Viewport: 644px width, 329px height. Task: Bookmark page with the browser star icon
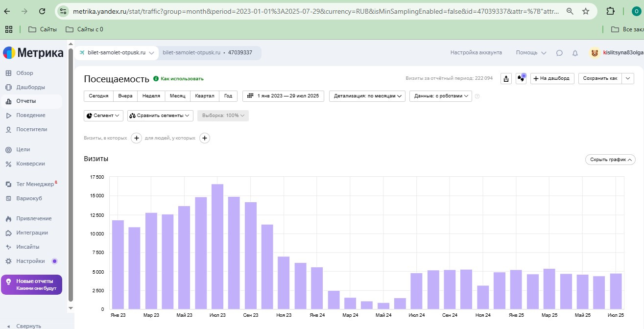point(586,11)
